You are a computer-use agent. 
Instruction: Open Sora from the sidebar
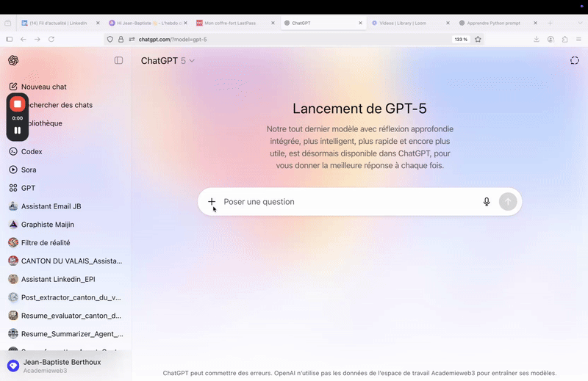23,170
